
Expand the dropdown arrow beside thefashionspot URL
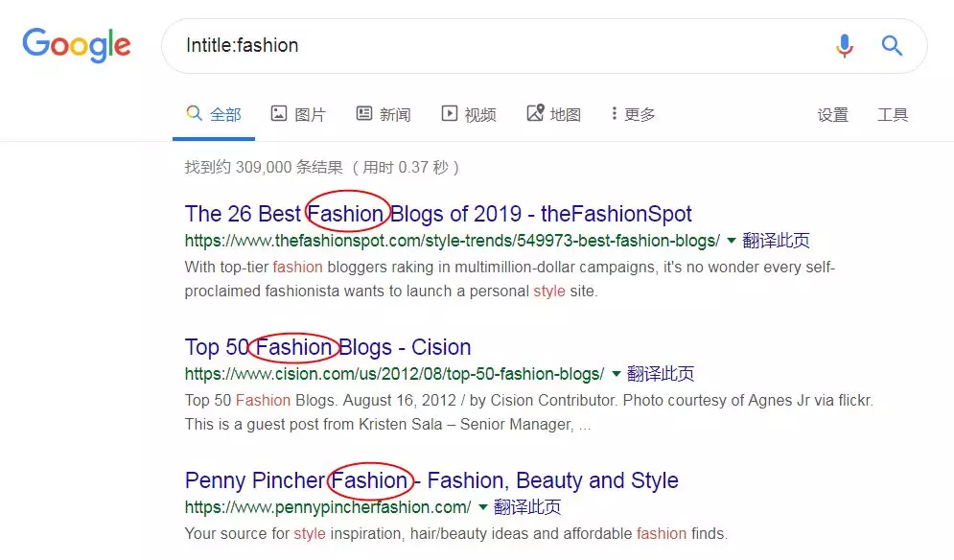tap(732, 241)
